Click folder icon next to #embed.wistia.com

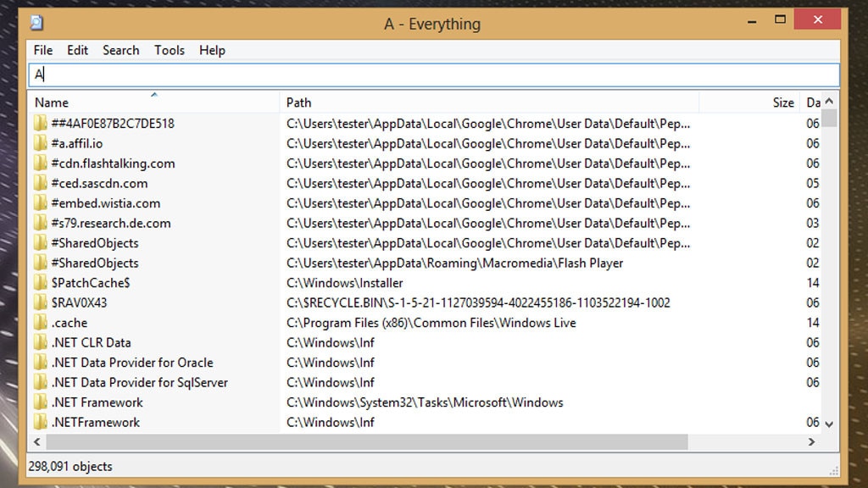[x=41, y=203]
